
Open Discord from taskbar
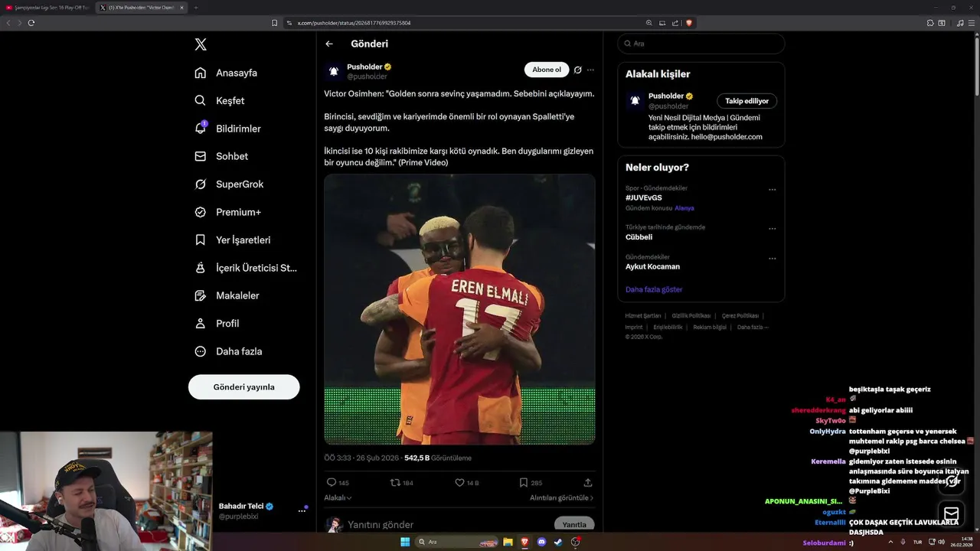click(x=542, y=542)
